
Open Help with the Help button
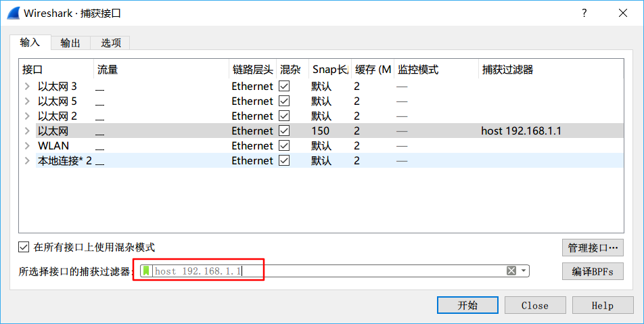pos(603,305)
